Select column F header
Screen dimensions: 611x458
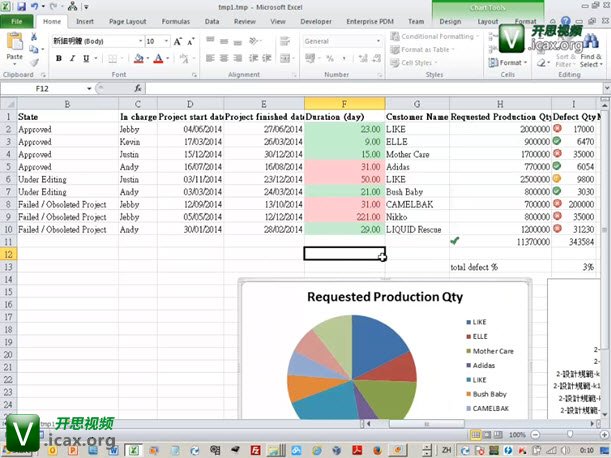pyautogui.click(x=344, y=104)
